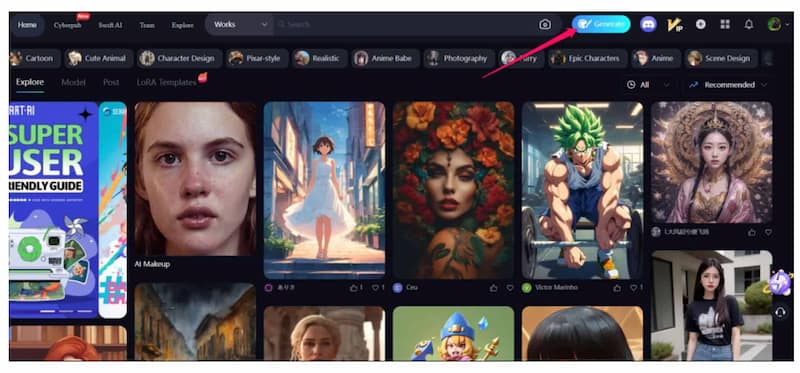Open the LoRA Templates tab
The image size is (800, 373).
click(166, 82)
